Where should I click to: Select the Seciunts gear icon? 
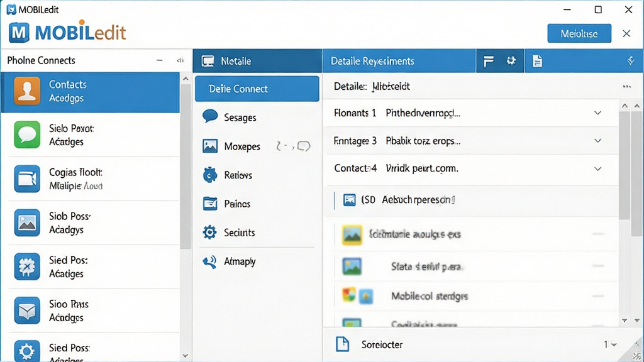tap(209, 233)
